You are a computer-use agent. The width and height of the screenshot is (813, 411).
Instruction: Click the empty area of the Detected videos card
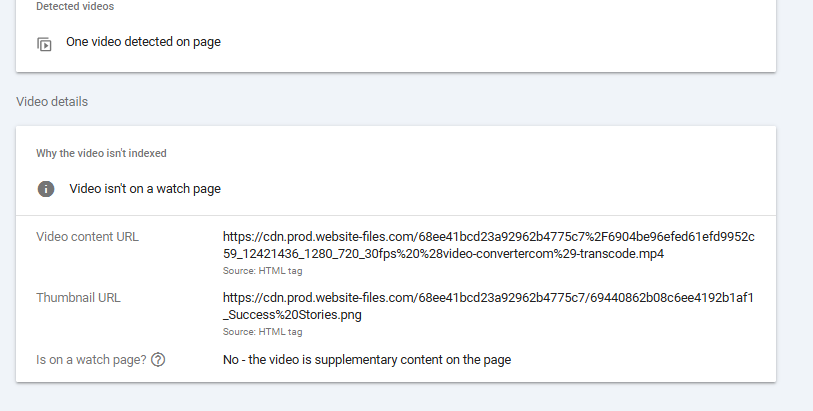pyautogui.click(x=500, y=42)
